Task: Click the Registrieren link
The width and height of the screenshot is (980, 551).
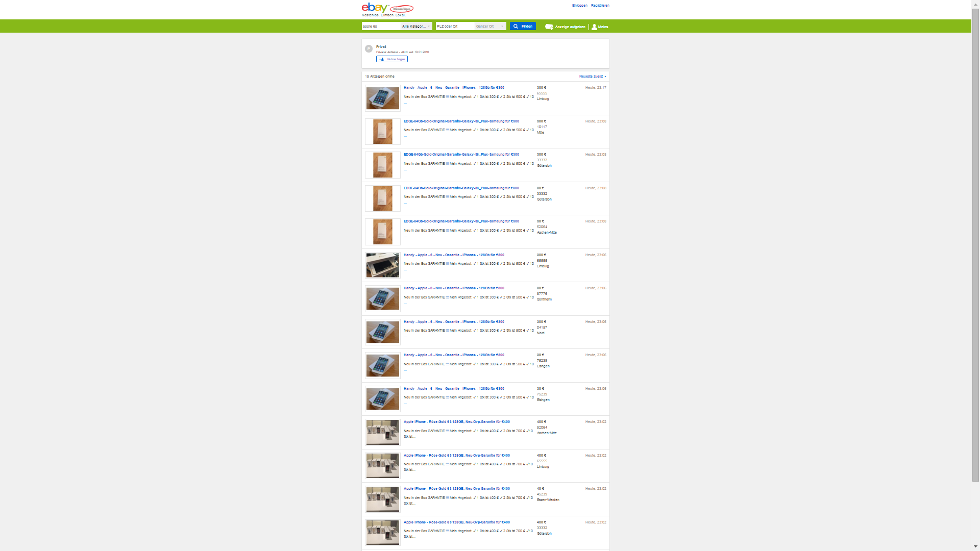Action: (600, 6)
